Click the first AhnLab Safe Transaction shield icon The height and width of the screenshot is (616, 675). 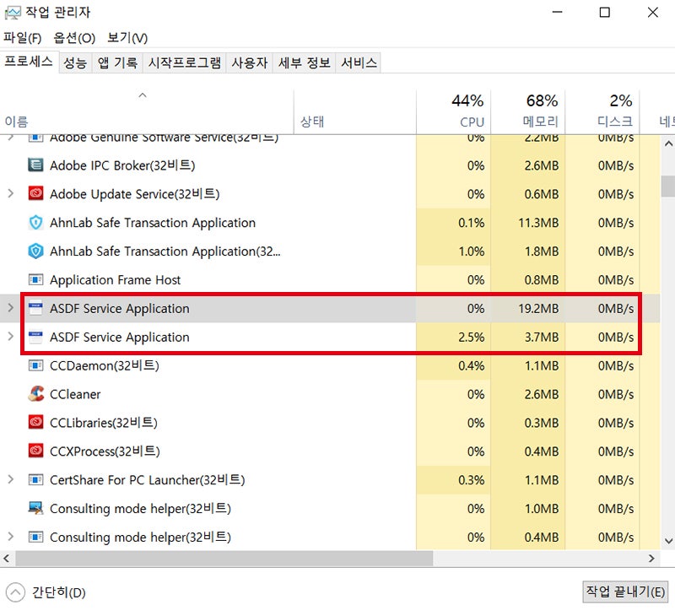pos(35,222)
